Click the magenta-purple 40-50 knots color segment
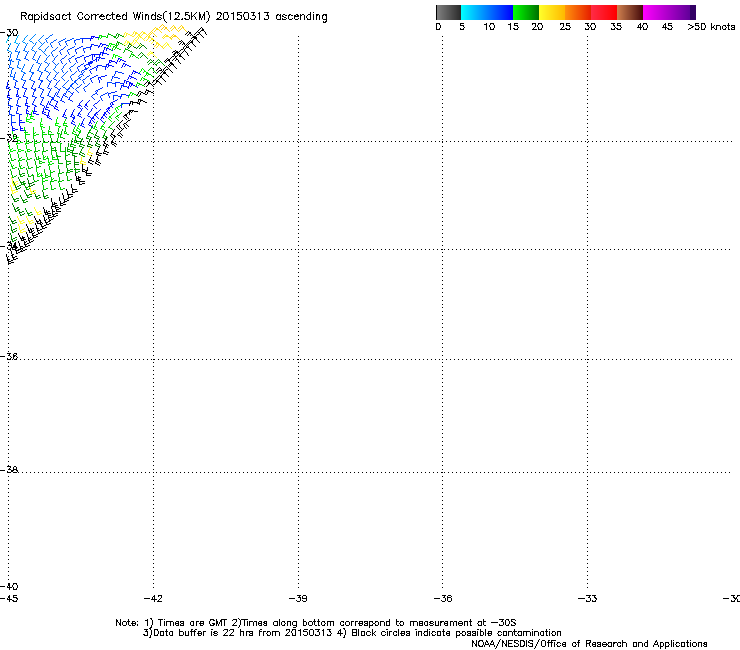 pos(669,12)
